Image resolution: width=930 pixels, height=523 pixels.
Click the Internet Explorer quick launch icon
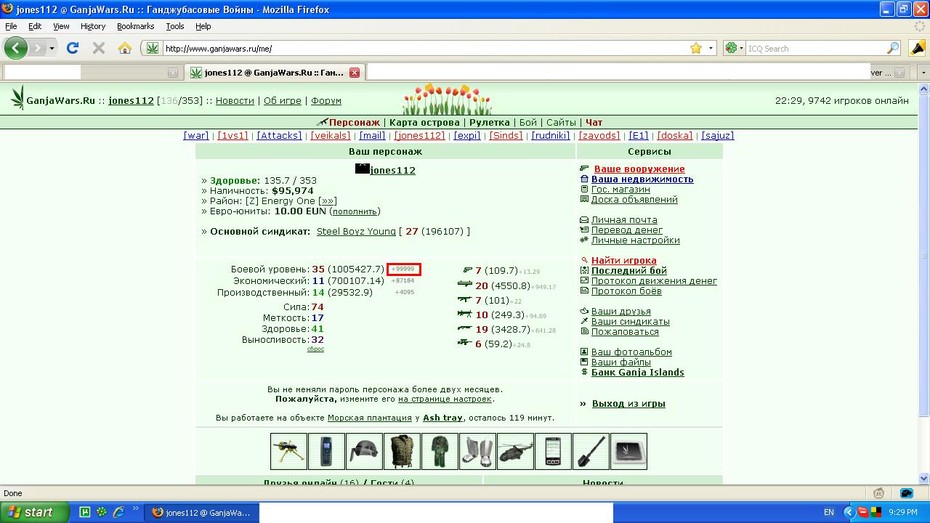[118, 512]
